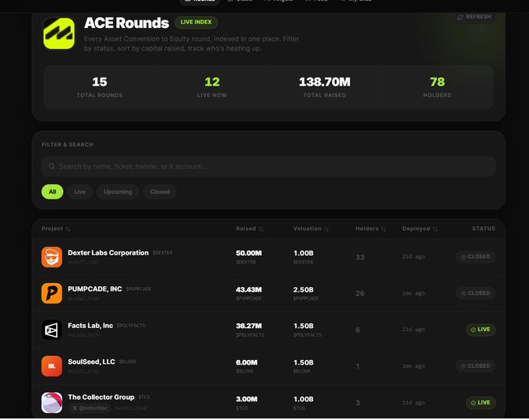The image size is (529, 420).
Task: Click the 43.43M raised value
Action: click(249, 290)
